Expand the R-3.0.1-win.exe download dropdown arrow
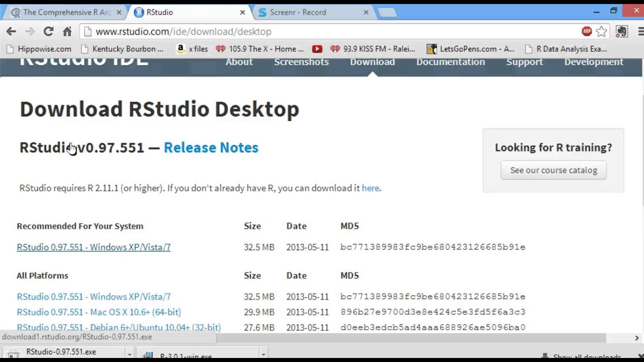 263,354
